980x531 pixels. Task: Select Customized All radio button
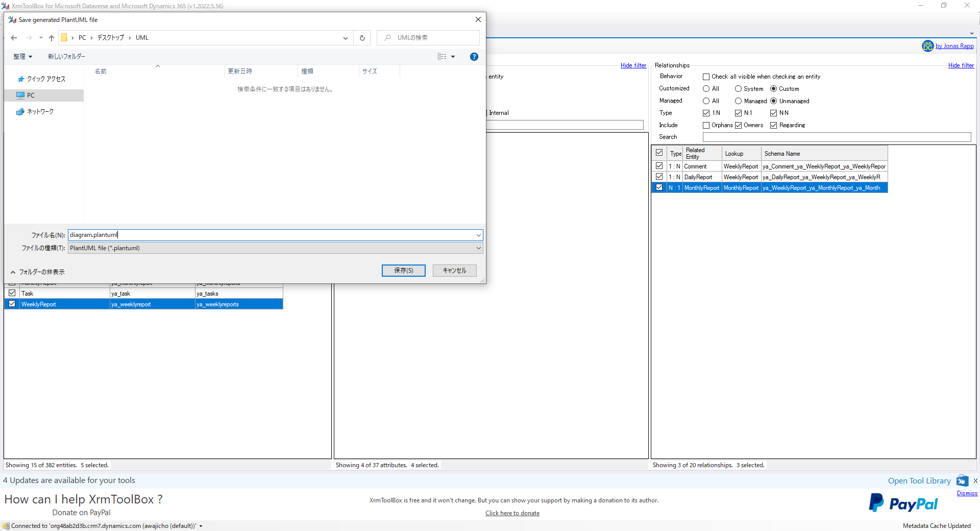(706, 89)
